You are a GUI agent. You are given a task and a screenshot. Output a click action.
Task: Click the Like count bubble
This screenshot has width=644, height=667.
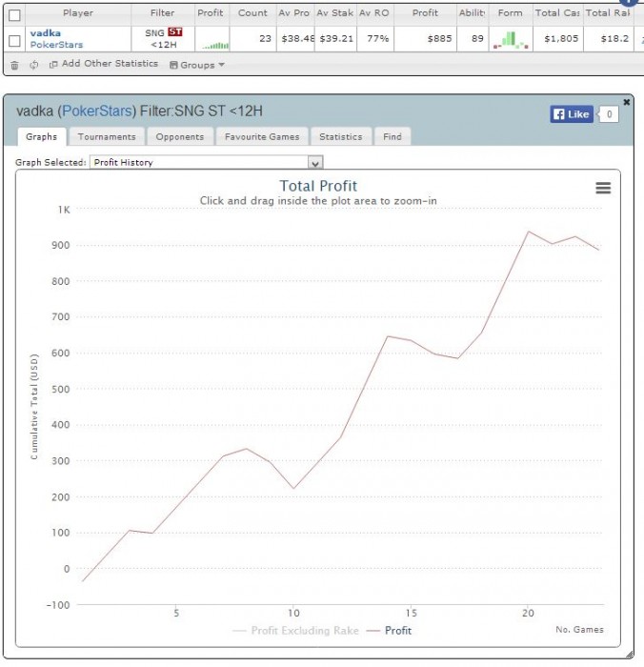pyautogui.click(x=609, y=114)
